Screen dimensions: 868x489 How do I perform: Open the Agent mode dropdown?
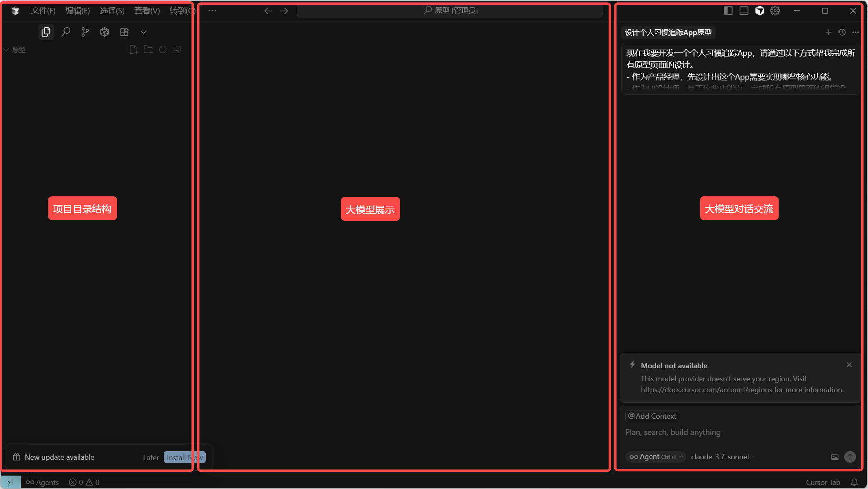655,456
